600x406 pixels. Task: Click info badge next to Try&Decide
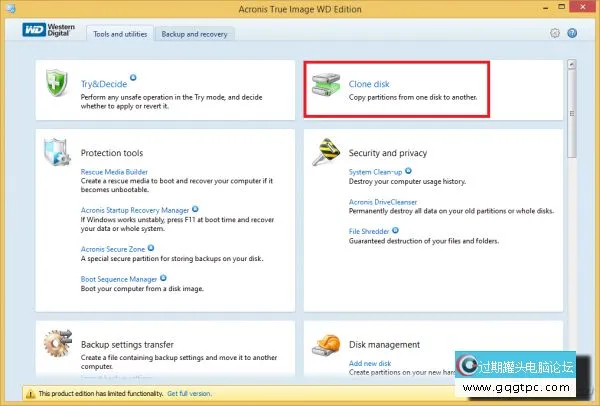click(133, 76)
